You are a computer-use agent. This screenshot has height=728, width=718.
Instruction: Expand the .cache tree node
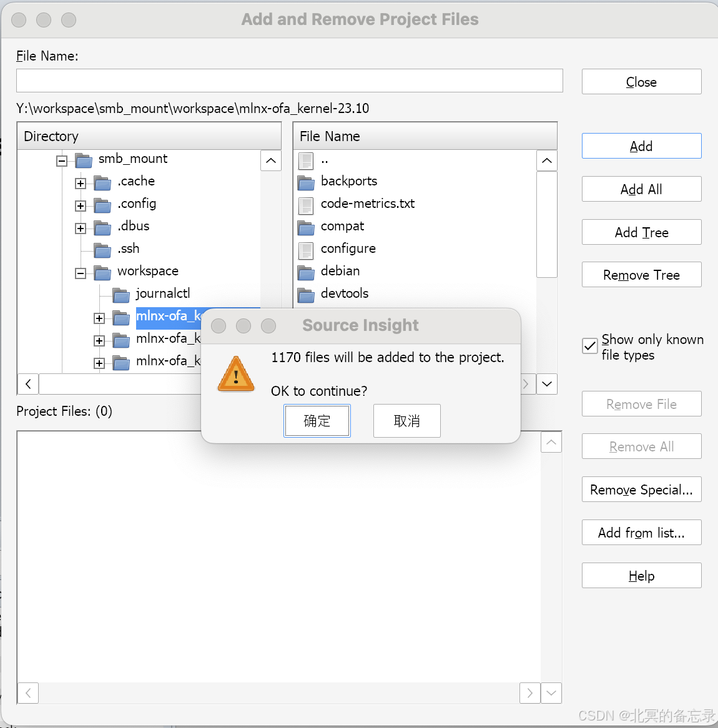[x=81, y=184]
